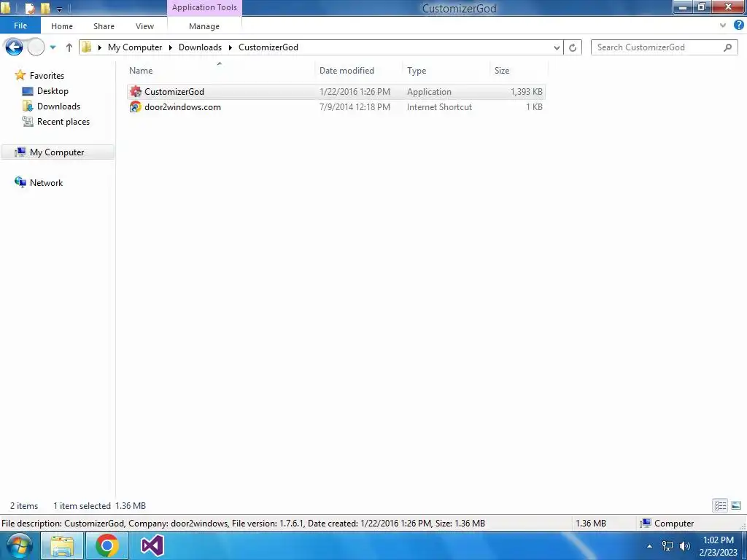Select My Computer in the address breadcrumb

[135, 47]
